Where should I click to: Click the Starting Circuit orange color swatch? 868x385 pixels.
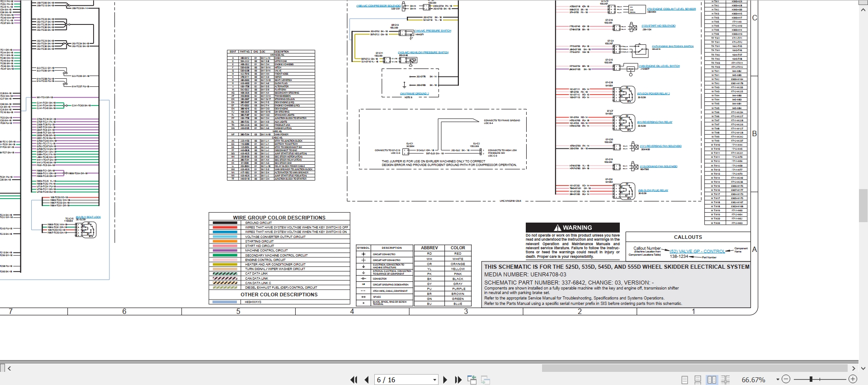pos(225,241)
